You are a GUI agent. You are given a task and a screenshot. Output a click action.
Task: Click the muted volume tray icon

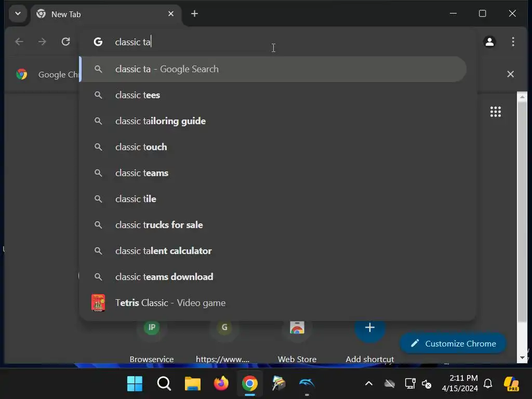[x=427, y=384]
